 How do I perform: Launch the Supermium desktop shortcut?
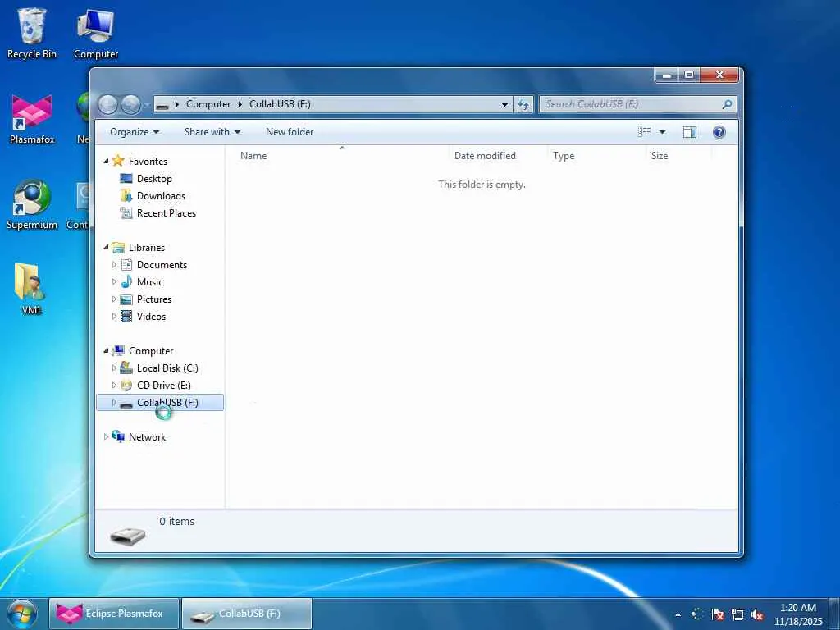pos(32,204)
